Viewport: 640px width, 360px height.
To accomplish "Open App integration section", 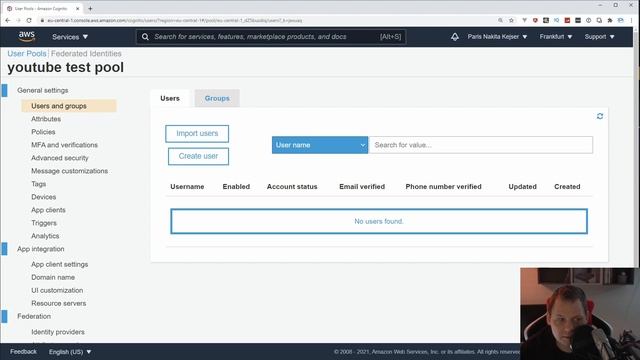I will [x=41, y=249].
